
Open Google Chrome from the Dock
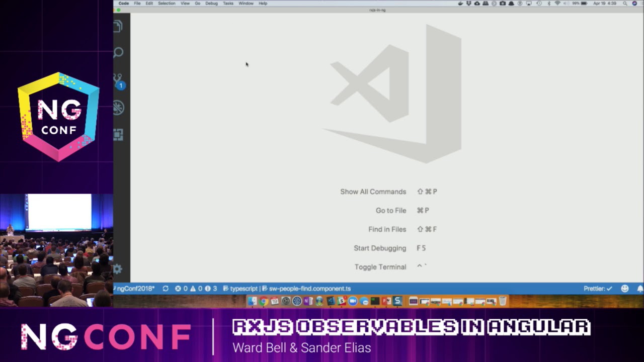point(263,301)
